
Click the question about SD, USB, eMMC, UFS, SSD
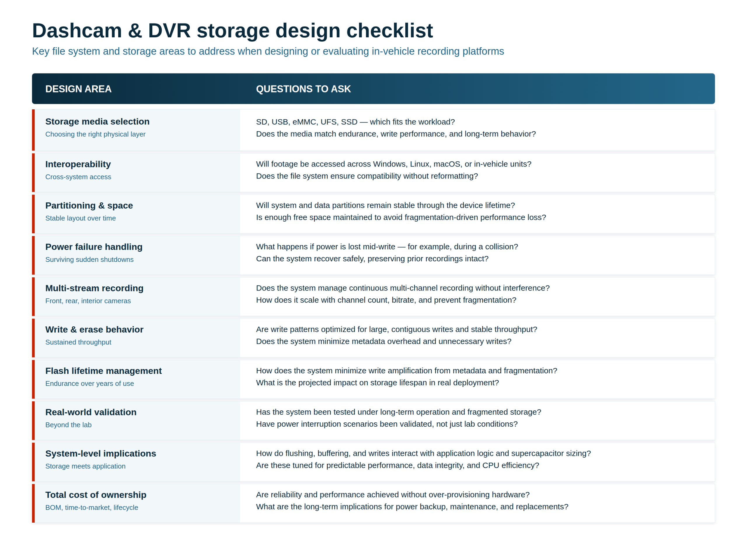click(355, 122)
